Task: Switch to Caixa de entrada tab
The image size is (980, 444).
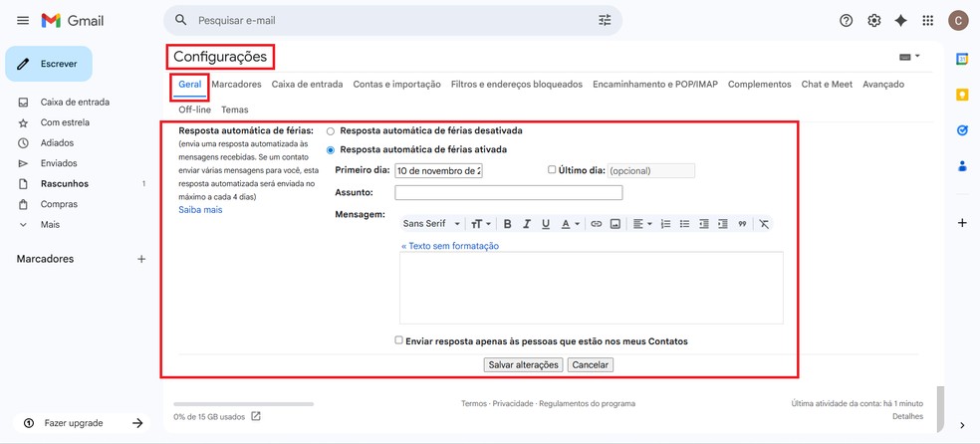Action: click(x=307, y=85)
